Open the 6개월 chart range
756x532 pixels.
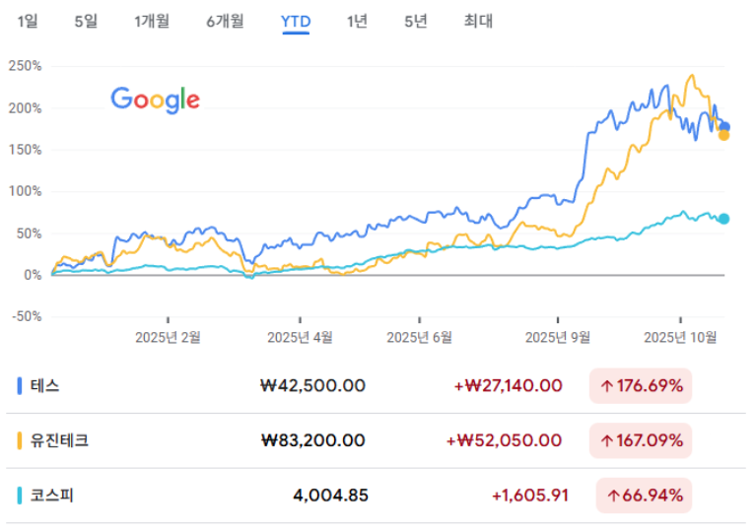[226, 21]
